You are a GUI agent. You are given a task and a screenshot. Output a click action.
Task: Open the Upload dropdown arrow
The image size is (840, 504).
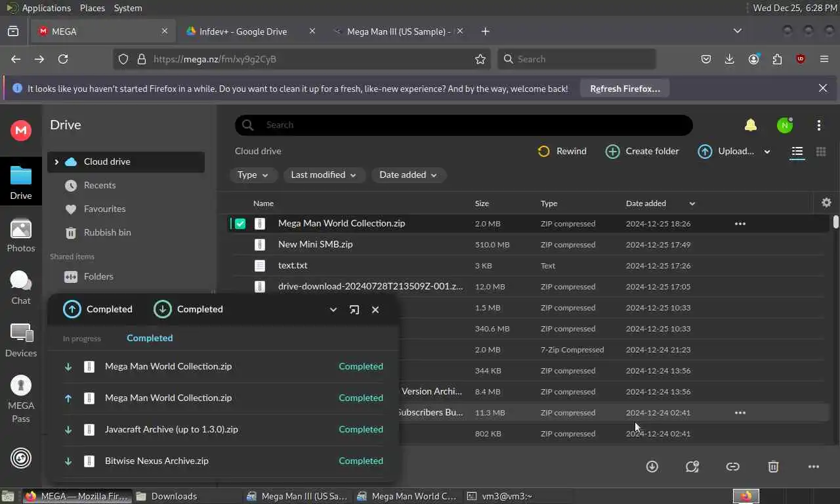click(x=767, y=152)
